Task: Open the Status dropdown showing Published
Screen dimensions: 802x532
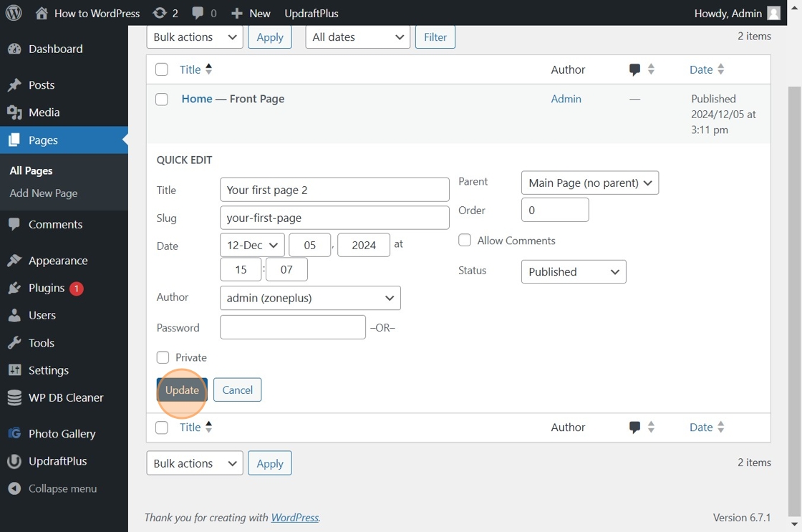Action: (574, 271)
